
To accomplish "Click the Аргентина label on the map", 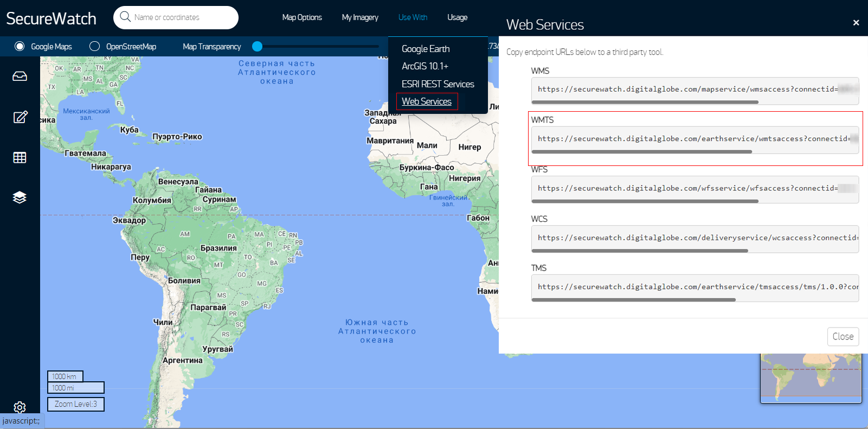I will pos(182,360).
